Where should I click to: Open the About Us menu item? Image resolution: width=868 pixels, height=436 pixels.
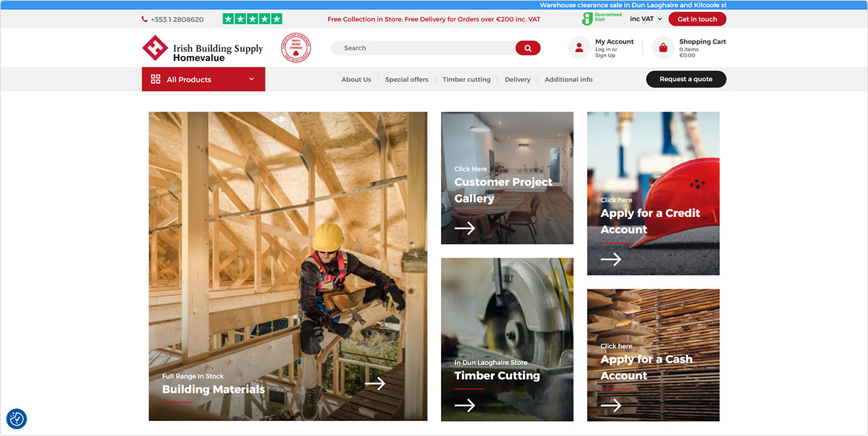pos(356,80)
